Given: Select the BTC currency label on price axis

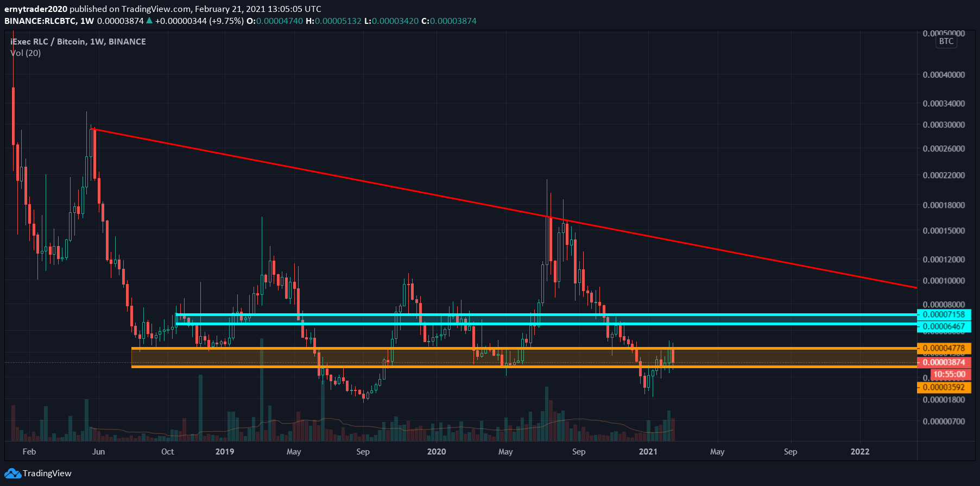Looking at the screenshot, I should click(x=946, y=41).
